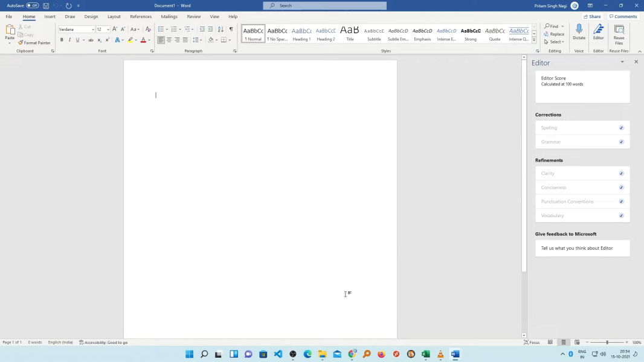
Task: Open the font name dropdown
Action: click(x=93, y=30)
